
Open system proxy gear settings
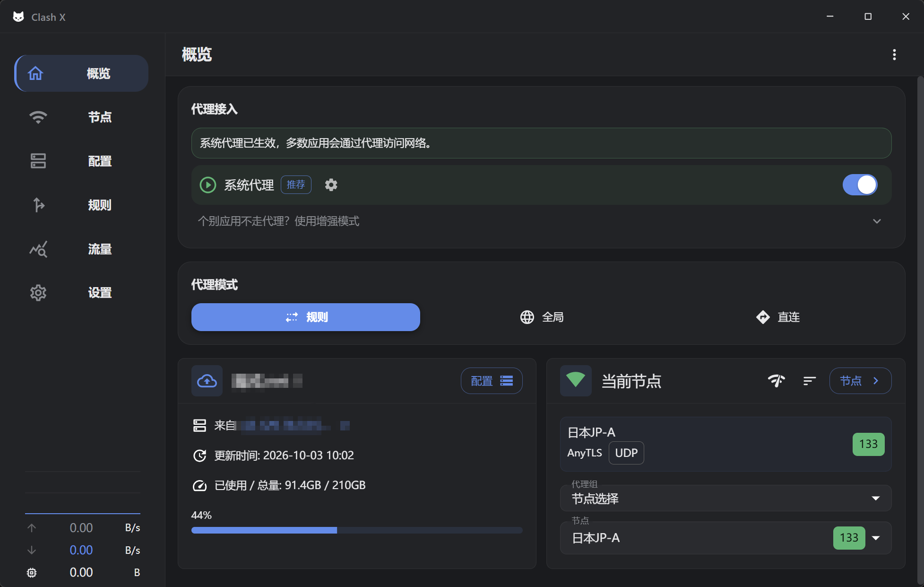331,185
